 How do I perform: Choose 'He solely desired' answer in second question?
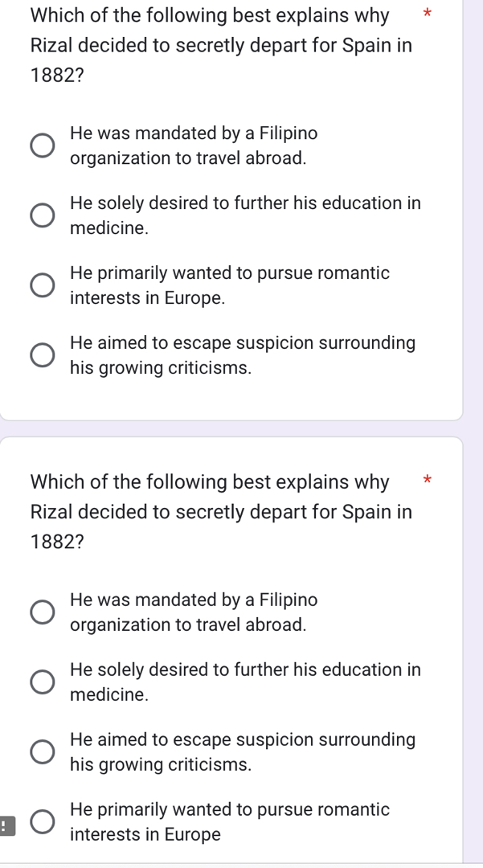click(x=41, y=682)
